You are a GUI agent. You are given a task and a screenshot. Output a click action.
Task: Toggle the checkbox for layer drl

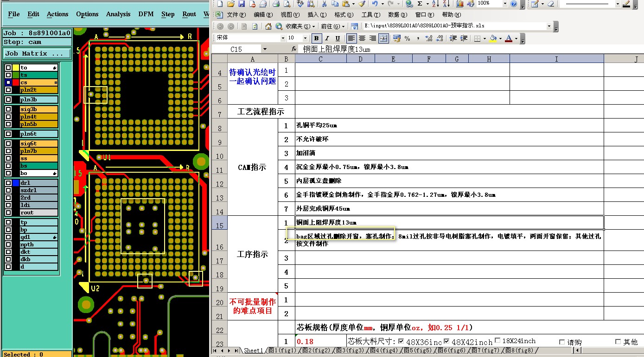[8, 183]
